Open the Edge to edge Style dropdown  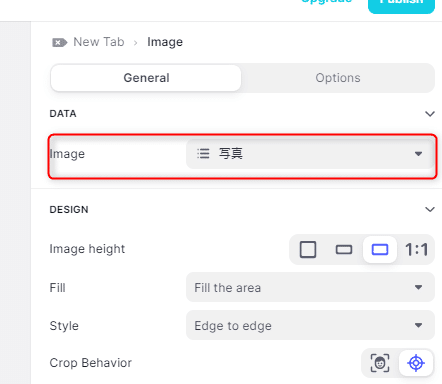click(310, 325)
